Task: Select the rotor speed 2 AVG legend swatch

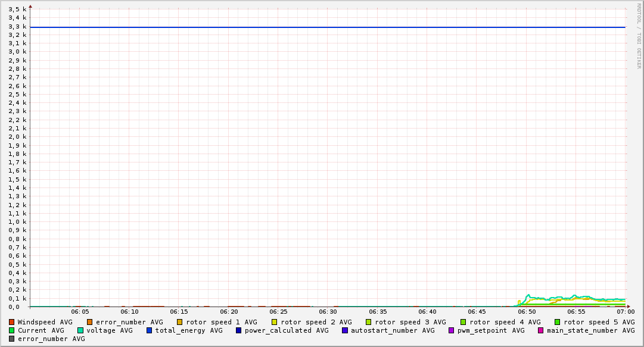Action: click(274, 322)
